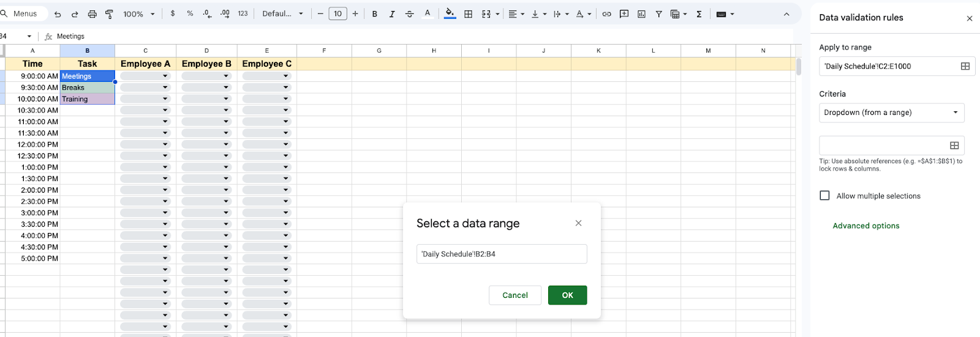This screenshot has width=980, height=337.
Task: Enable Allow multiple selections checkbox
Action: (x=824, y=196)
